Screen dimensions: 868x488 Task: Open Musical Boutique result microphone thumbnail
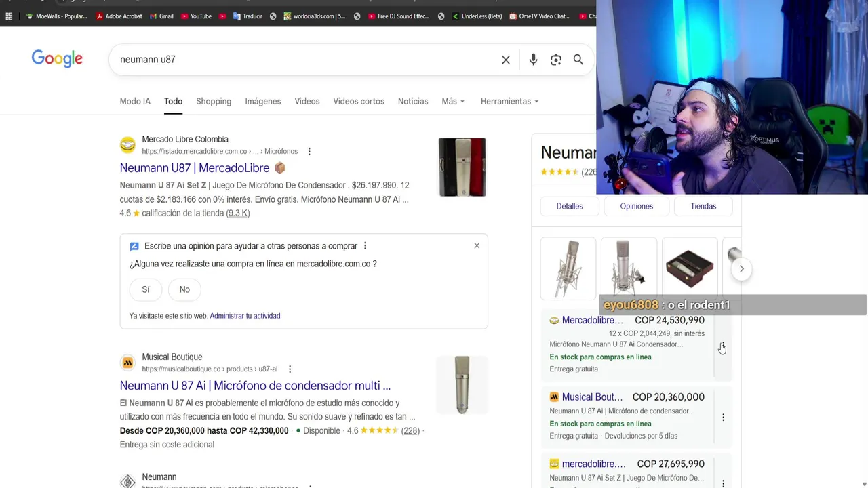(462, 385)
